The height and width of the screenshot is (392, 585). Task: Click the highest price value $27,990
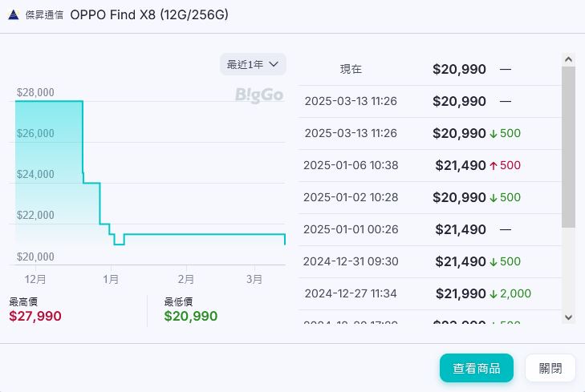pos(35,316)
